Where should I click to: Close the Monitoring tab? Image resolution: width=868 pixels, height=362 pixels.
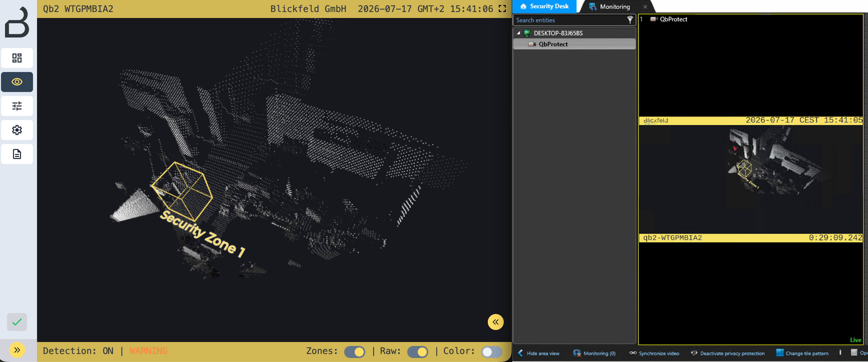[645, 7]
